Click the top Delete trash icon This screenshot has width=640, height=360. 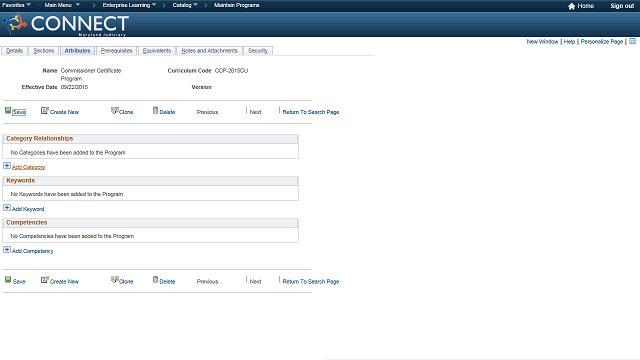coord(155,110)
